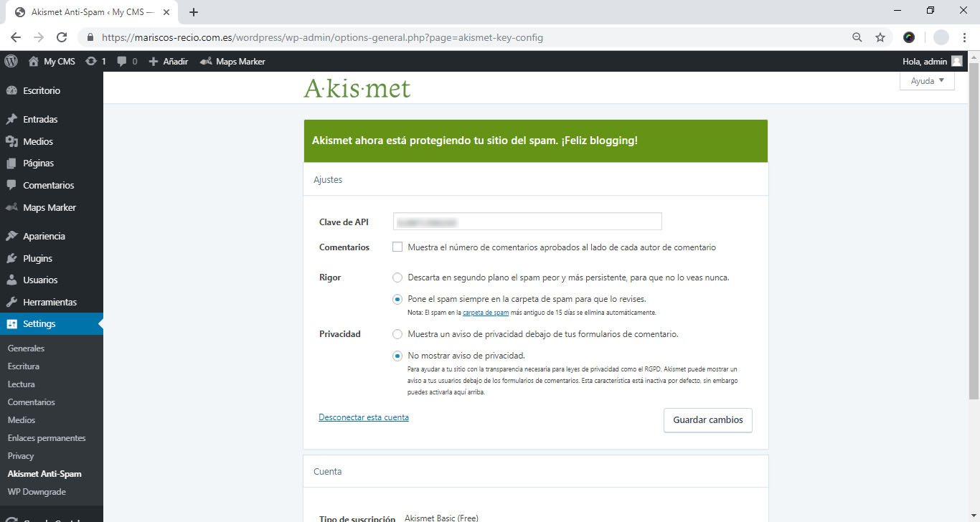This screenshot has height=522, width=980.
Task: View site lock security info
Action: [90, 37]
